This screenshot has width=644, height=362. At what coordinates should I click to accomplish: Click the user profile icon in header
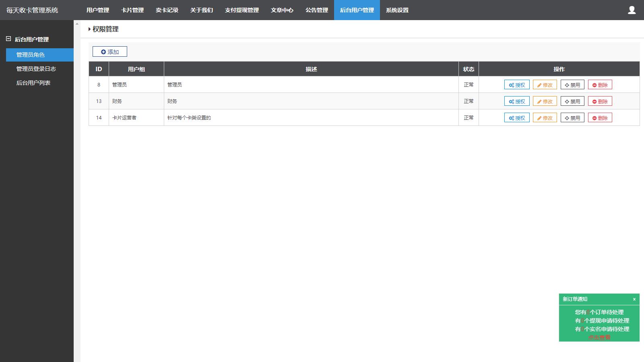pos(632,10)
